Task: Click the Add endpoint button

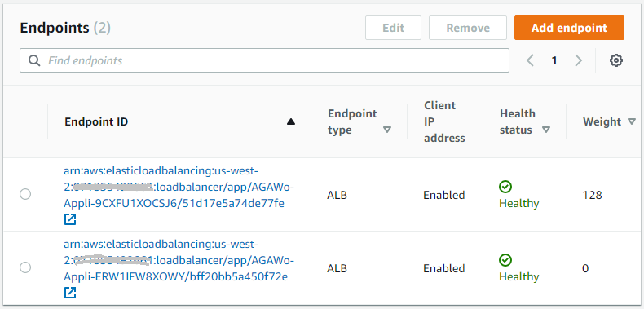Action: (x=569, y=28)
